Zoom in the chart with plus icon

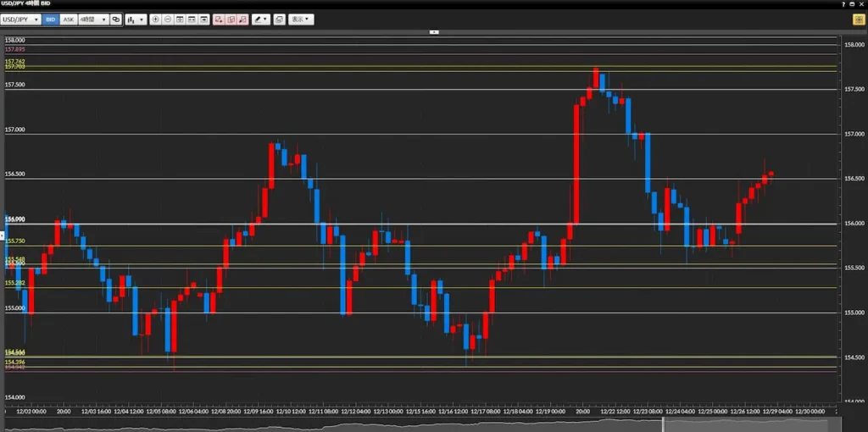[155, 19]
